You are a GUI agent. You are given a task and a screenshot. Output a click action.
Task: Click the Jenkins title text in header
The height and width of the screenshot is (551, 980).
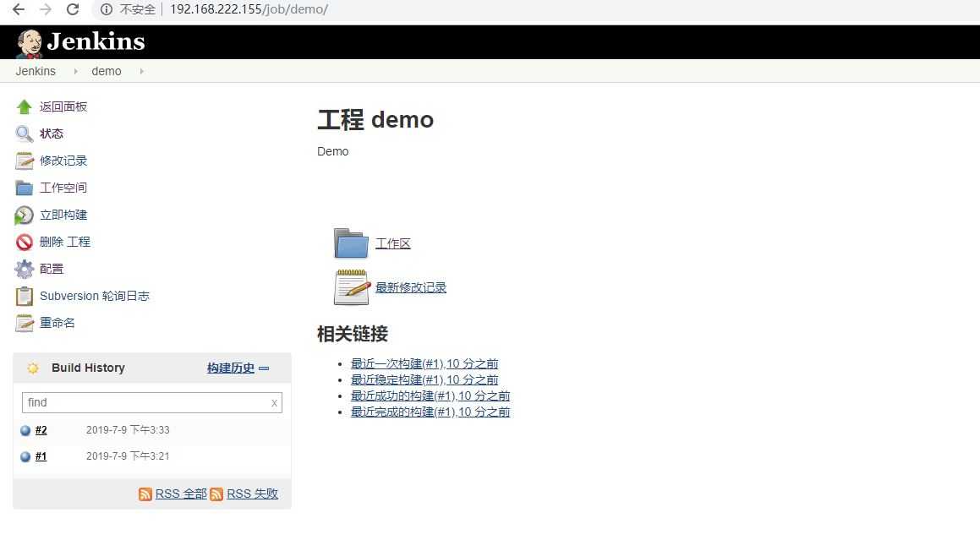click(x=96, y=42)
